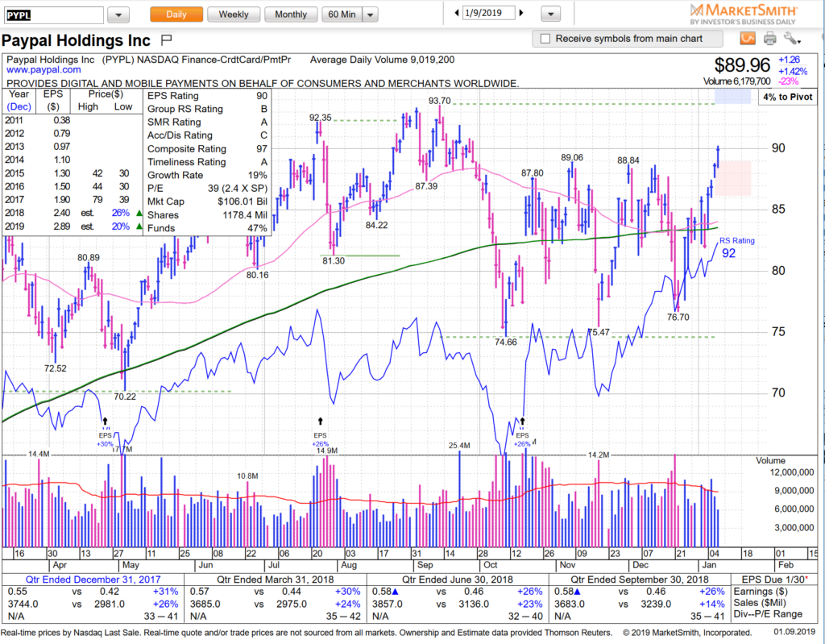Switch to the 60 Min chart tab
Viewport: 825px width, 644px height.
[x=342, y=15]
